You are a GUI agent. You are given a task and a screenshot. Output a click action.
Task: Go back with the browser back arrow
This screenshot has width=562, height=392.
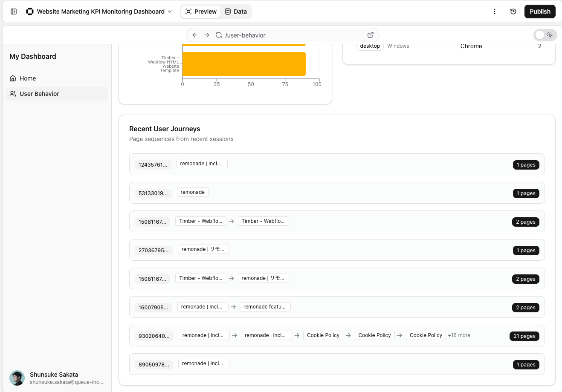(x=195, y=35)
